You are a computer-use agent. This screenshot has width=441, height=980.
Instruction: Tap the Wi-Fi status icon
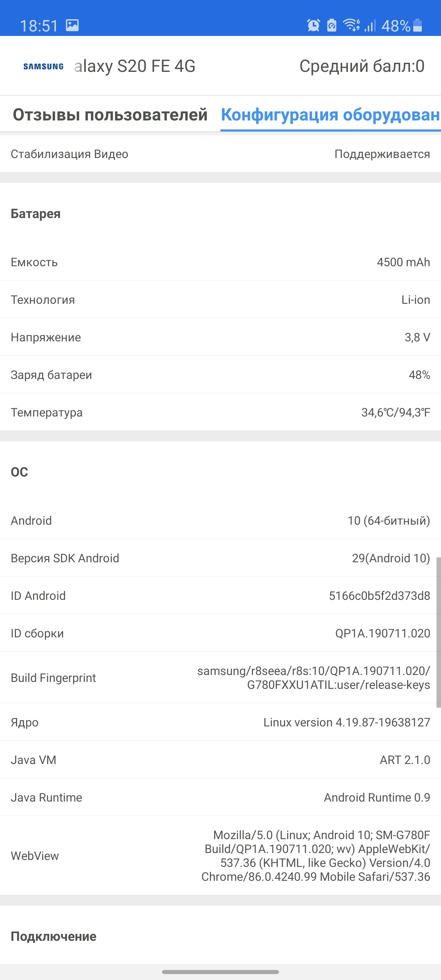coord(351,25)
